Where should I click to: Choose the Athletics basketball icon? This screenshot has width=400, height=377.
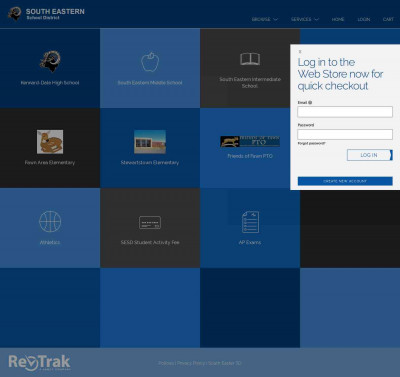click(50, 221)
